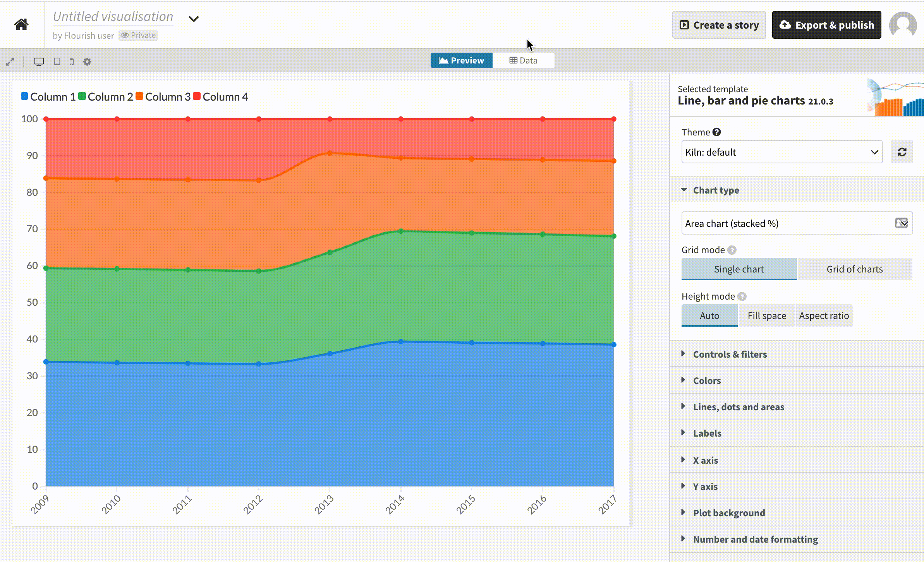Set height mode to Aspect ratio
Viewport: 924px width, 562px height.
(824, 315)
